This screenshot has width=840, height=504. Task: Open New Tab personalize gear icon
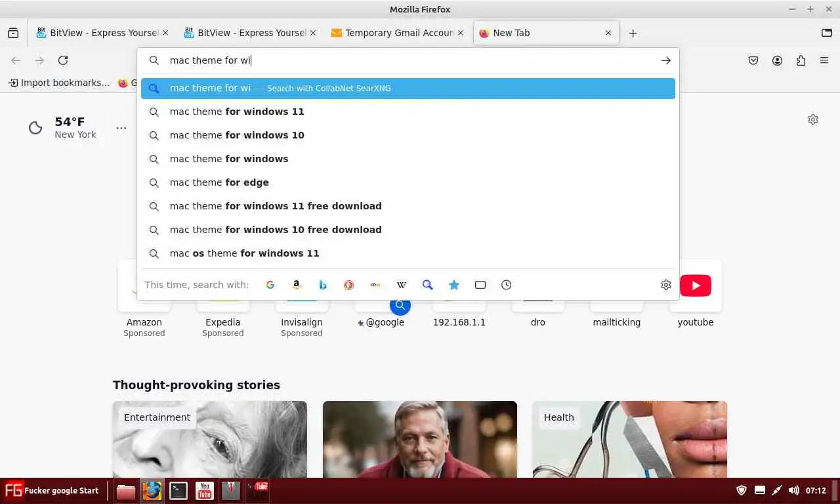coord(813,119)
